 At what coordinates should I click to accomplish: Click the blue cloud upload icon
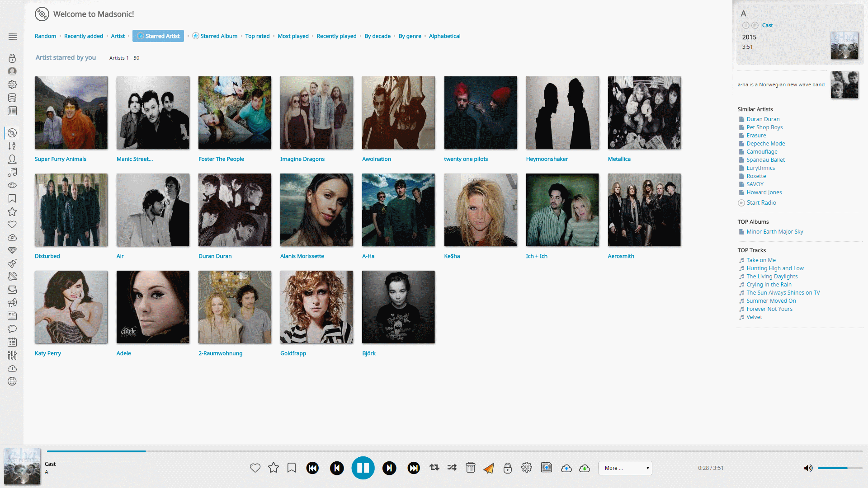pos(566,468)
